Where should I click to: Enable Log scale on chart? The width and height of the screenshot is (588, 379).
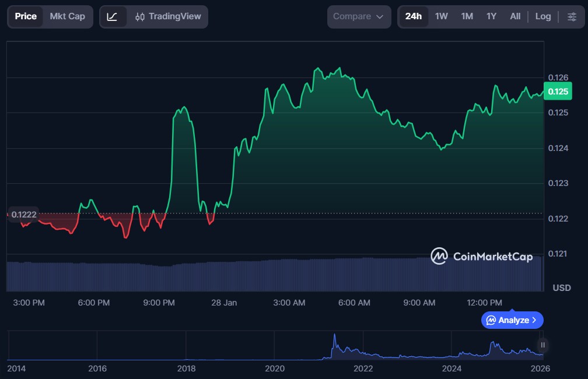pyautogui.click(x=542, y=16)
